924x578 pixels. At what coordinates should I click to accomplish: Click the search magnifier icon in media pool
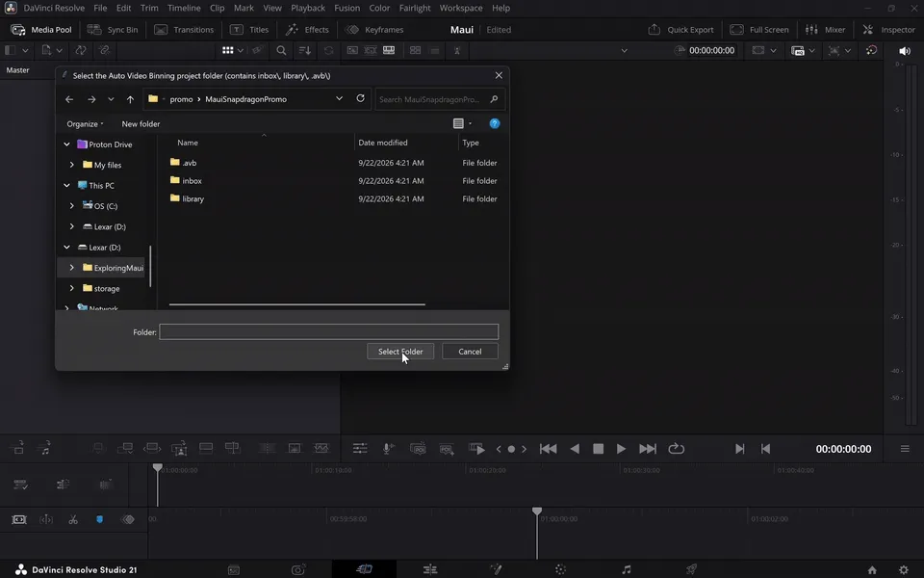tap(281, 50)
